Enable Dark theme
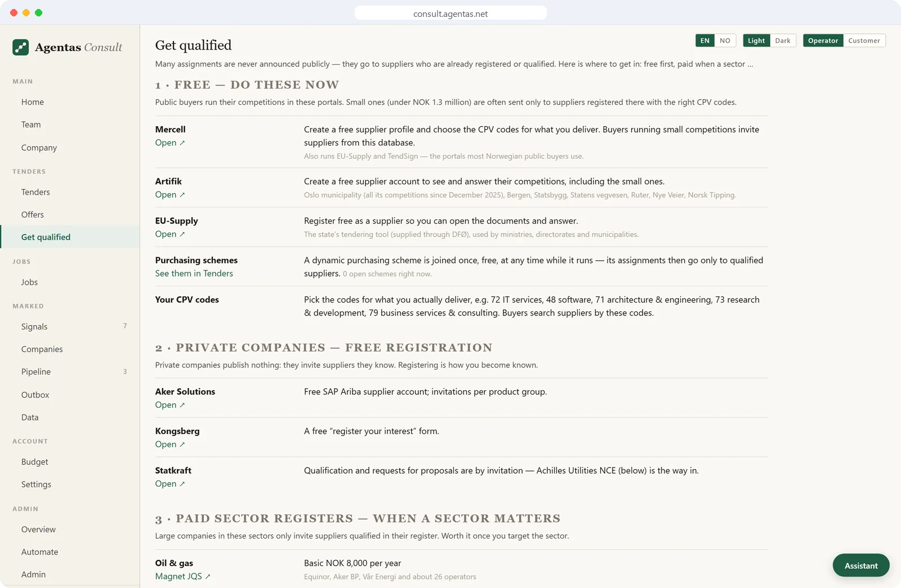The width and height of the screenshot is (901, 588). point(783,41)
